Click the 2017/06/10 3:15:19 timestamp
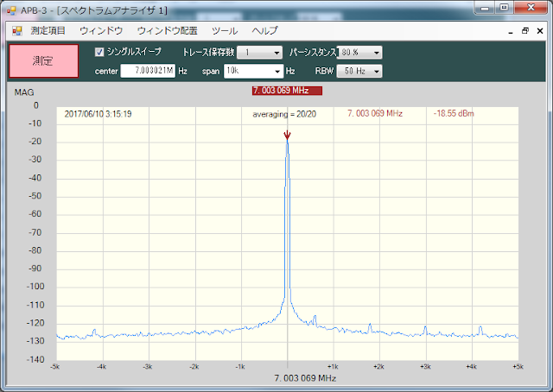The image size is (553, 392). point(98,114)
